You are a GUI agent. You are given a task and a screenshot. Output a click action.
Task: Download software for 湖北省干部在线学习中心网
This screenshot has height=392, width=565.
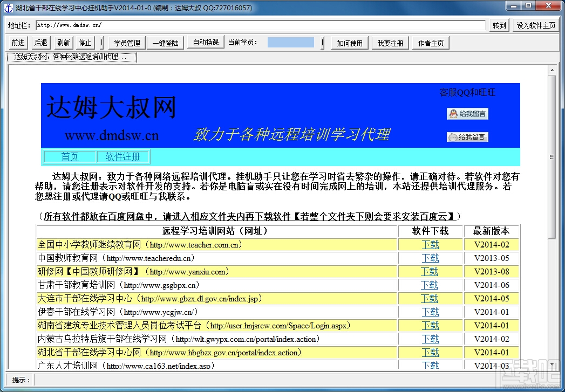coord(430,353)
